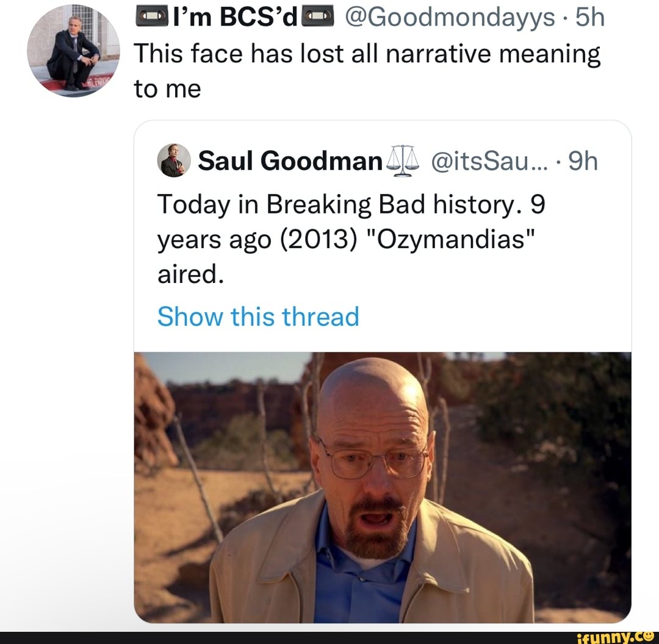Visit the truncated @itsSau... handle
The image size is (659, 644).
click(x=482, y=162)
